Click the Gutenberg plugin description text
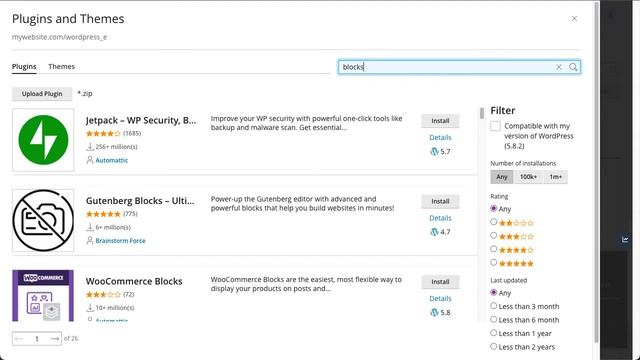The height and width of the screenshot is (360, 640). [x=302, y=203]
